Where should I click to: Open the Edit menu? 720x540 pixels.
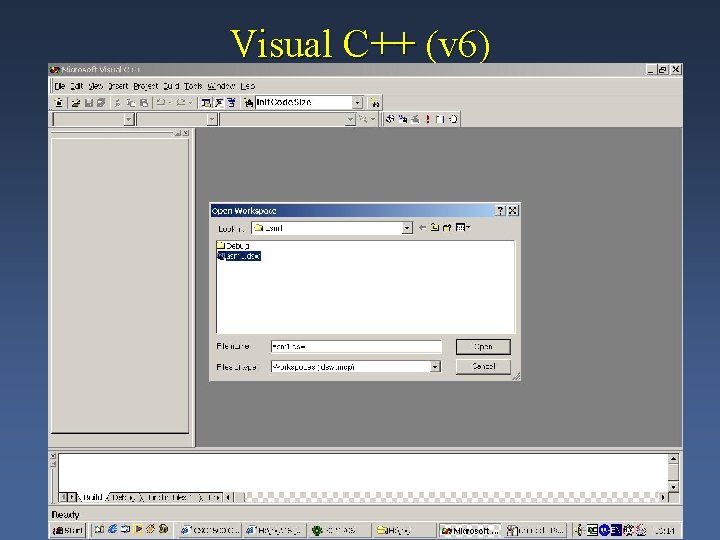pyautogui.click(x=77, y=86)
